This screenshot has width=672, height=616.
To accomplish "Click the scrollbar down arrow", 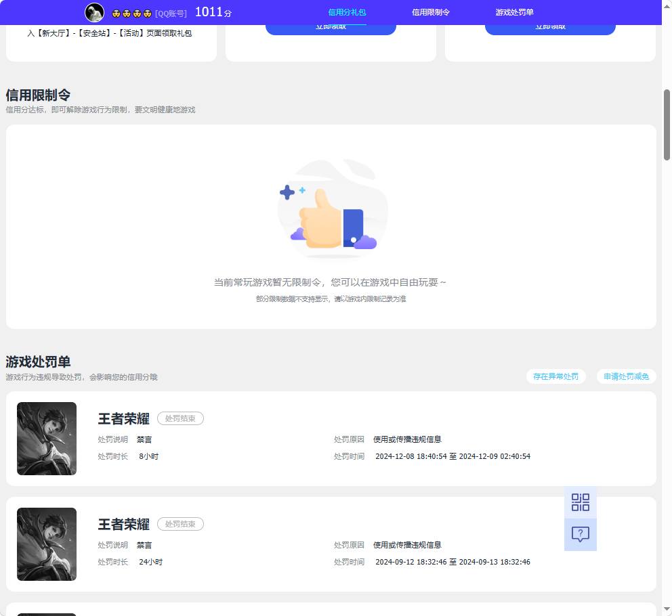I will tap(667, 609).
